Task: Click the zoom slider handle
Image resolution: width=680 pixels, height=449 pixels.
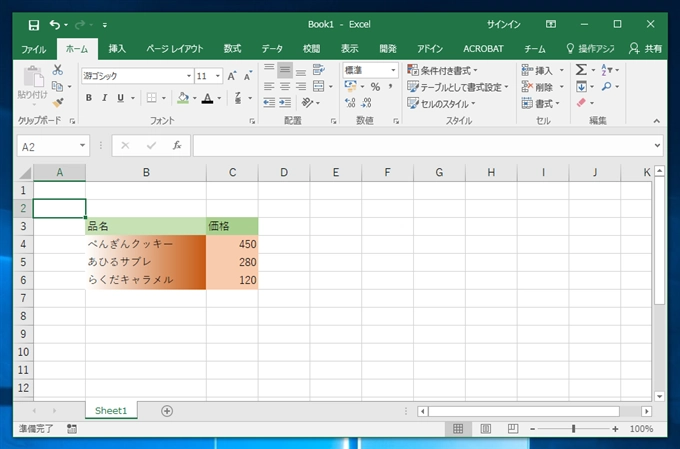Action: pos(573,429)
